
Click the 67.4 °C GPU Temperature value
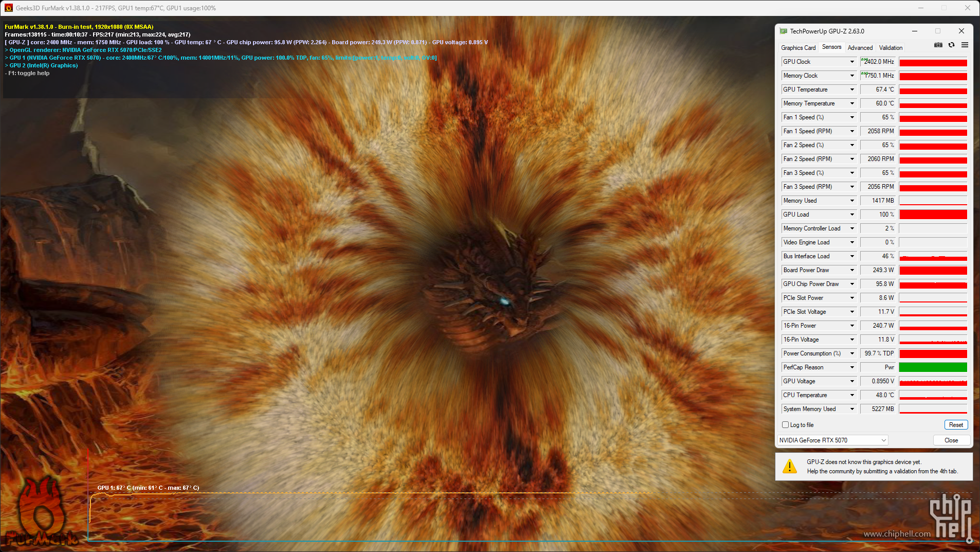click(x=878, y=90)
